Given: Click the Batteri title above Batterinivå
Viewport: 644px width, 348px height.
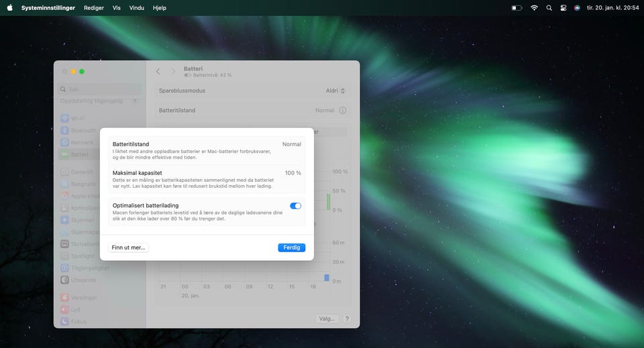Looking at the screenshot, I should coord(193,68).
